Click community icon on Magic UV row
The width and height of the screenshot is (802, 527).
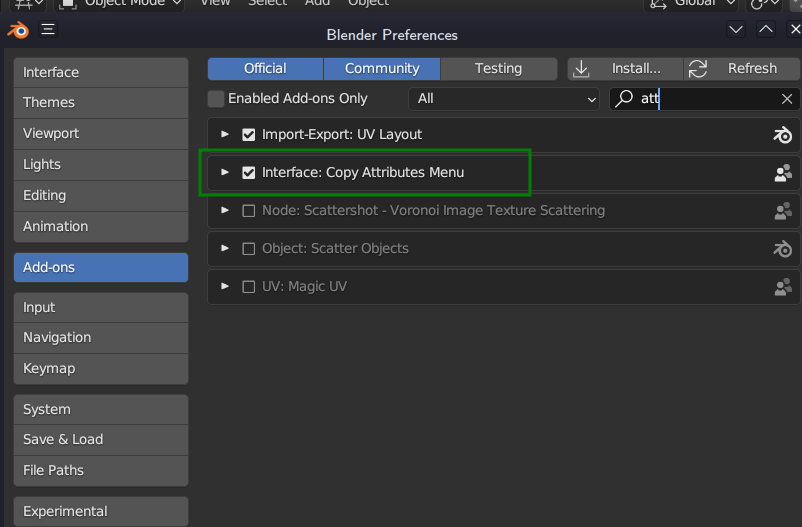point(783,287)
